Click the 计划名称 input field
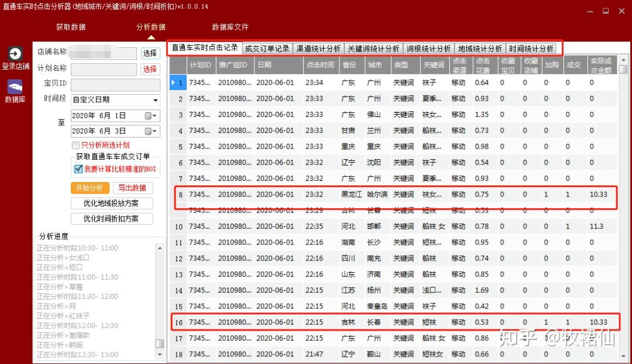This screenshot has height=364, width=632. pyautogui.click(x=104, y=69)
